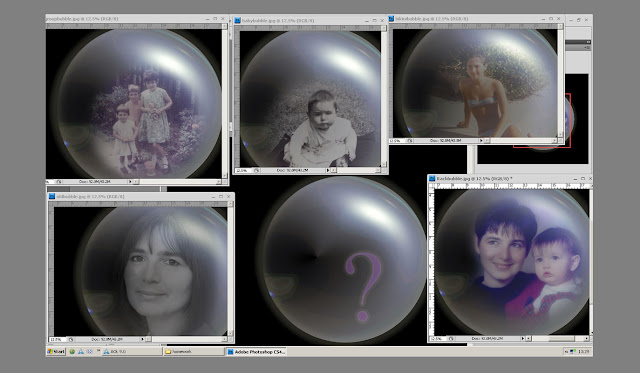The image size is (640, 373).
Task: Click ruler origin corner in Rachbubble.jpg
Action: pos(432,186)
